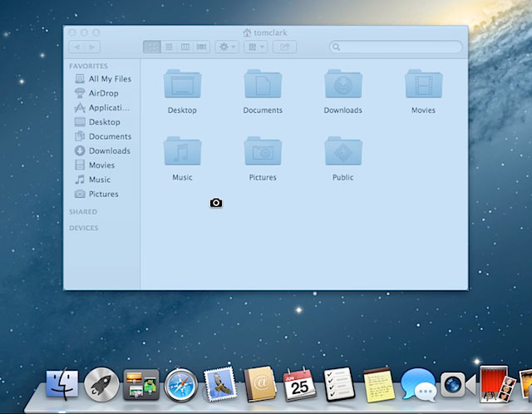Launch Safari from the Dock
Screen dimensions: 532x414
point(181,385)
